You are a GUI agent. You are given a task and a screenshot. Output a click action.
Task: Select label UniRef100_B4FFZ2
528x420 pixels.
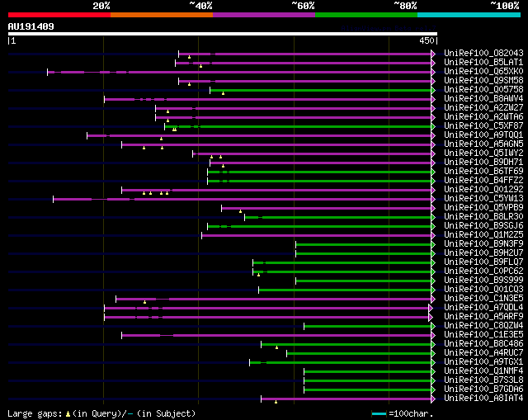click(x=483, y=180)
